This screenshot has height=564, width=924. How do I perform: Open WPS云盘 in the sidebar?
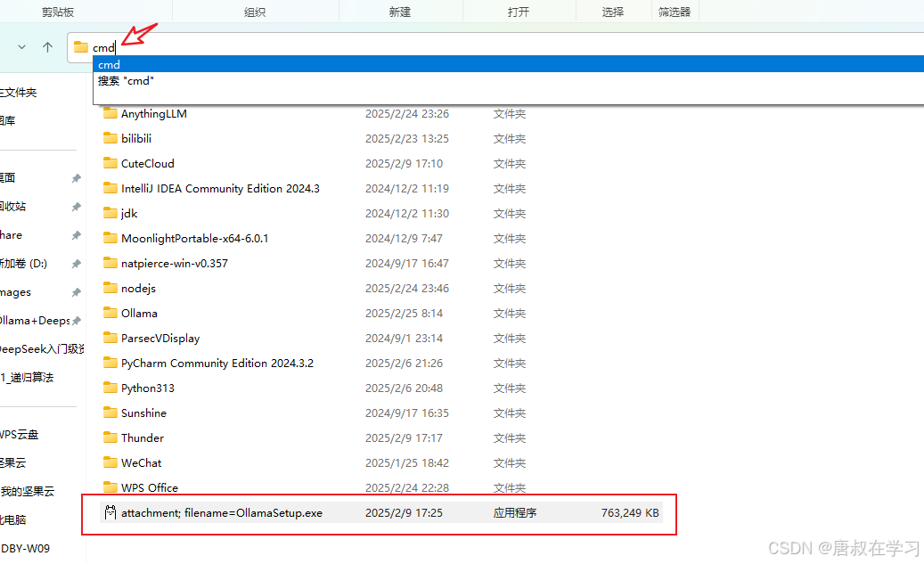pyautogui.click(x=19, y=434)
